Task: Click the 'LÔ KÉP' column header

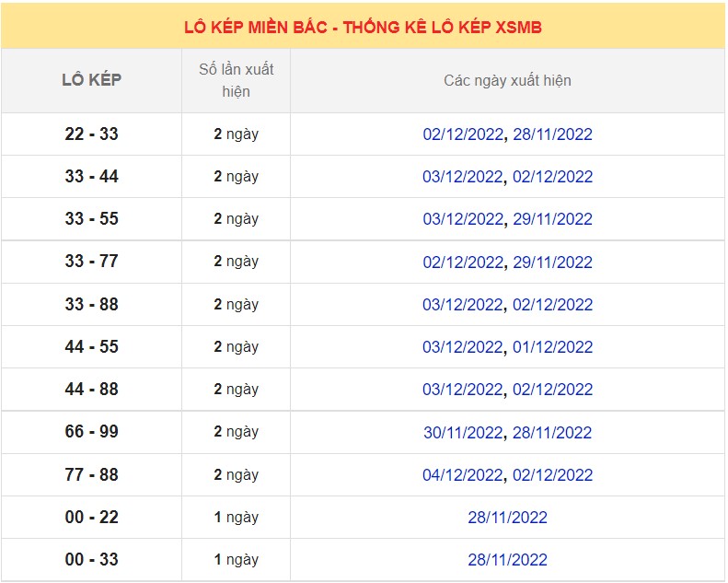Action: click(91, 80)
